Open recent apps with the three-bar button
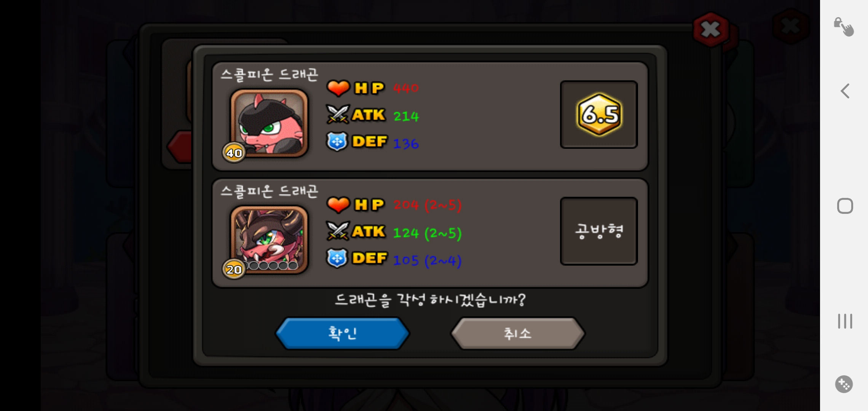 [845, 321]
